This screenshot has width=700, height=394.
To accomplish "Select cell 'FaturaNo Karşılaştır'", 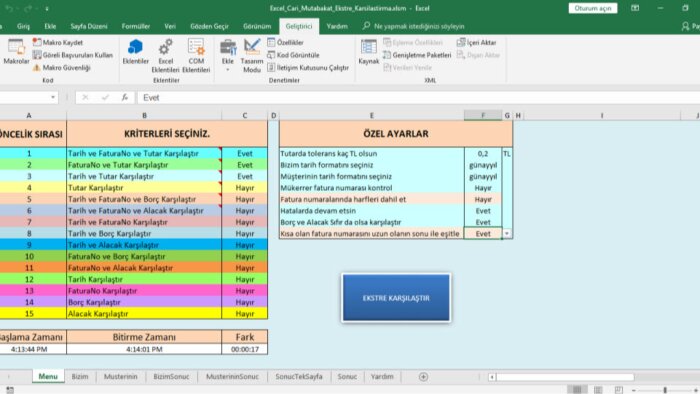I will [x=144, y=290].
